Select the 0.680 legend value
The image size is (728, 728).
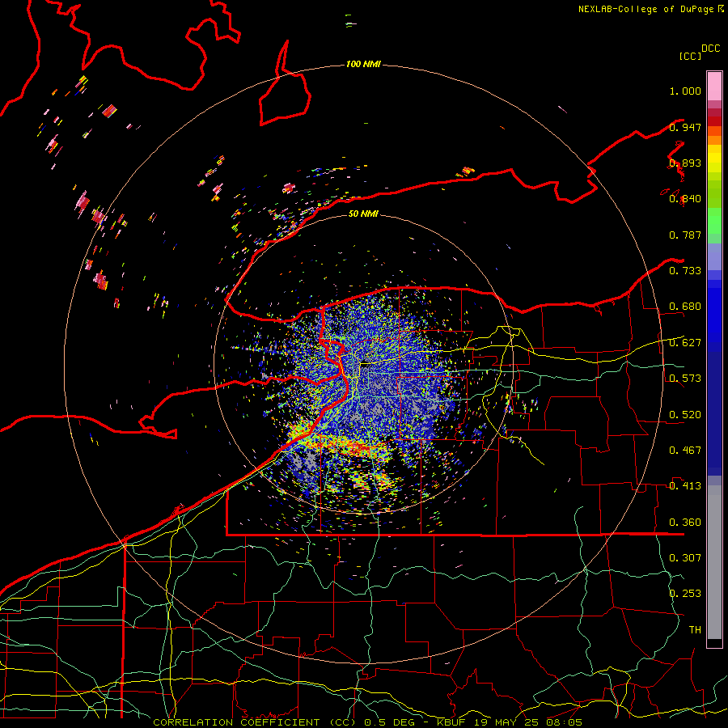(x=685, y=307)
